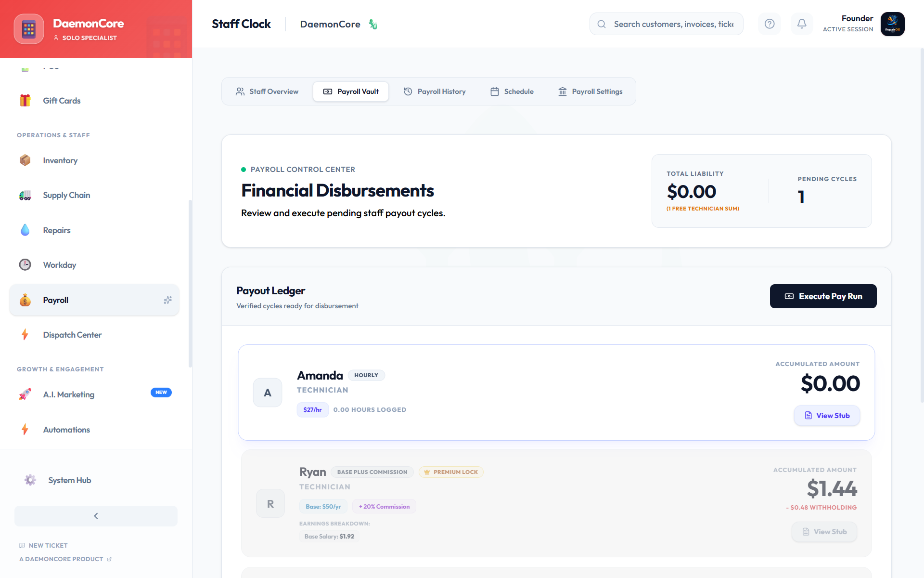Click Amanda's $27/hr rate badge
The width and height of the screenshot is (924, 578).
312,410
